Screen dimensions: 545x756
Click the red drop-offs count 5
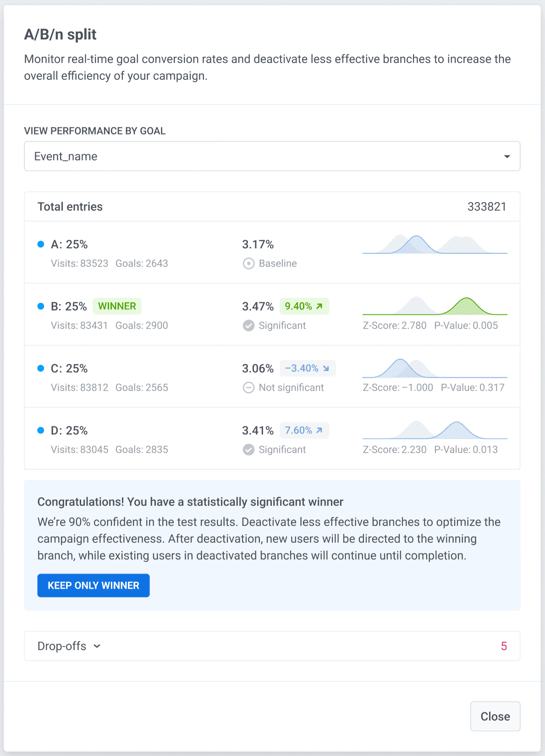point(504,646)
